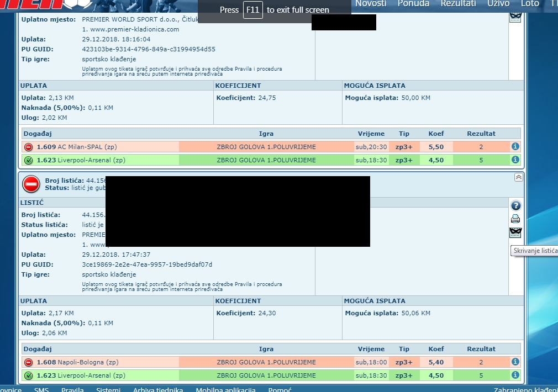Click zp3+ tip cell in Napoli-Bologna row

[404, 362]
